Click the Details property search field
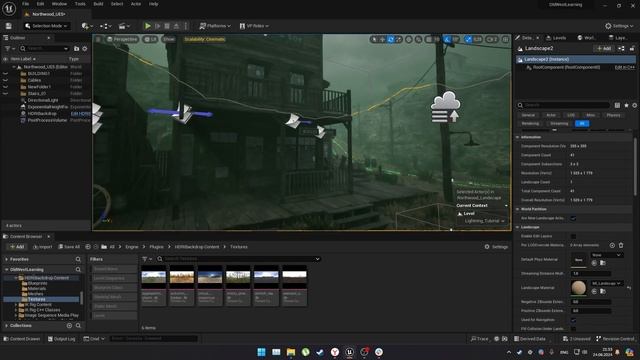 click(563, 105)
